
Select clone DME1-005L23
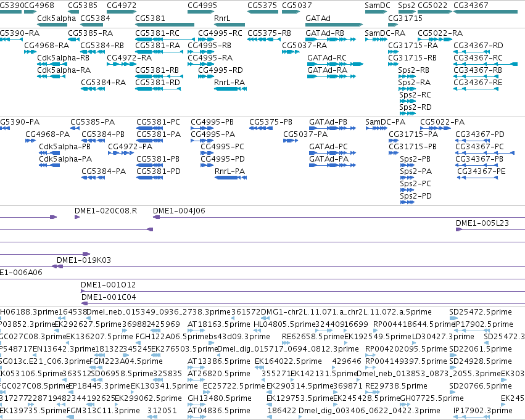490,229
